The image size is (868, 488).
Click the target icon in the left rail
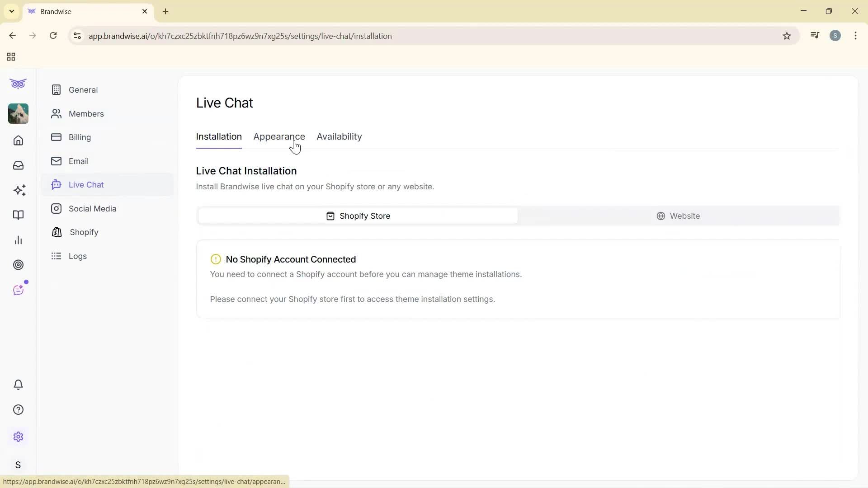(x=18, y=265)
